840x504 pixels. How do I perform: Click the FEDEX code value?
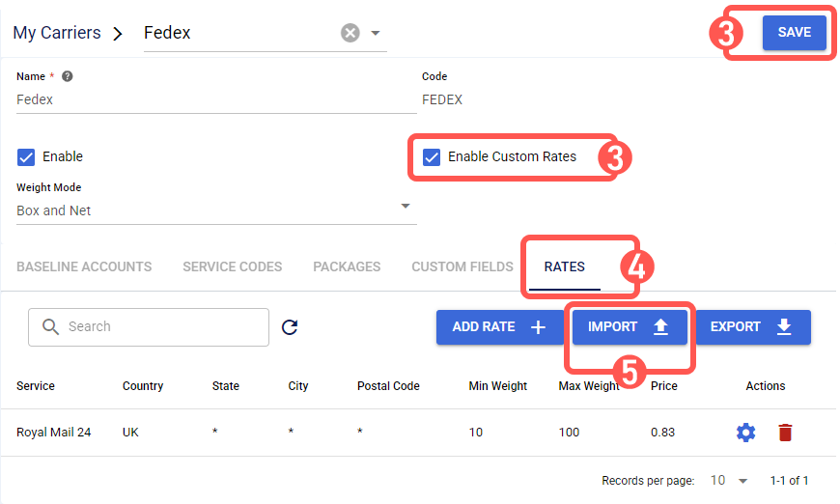(x=442, y=99)
